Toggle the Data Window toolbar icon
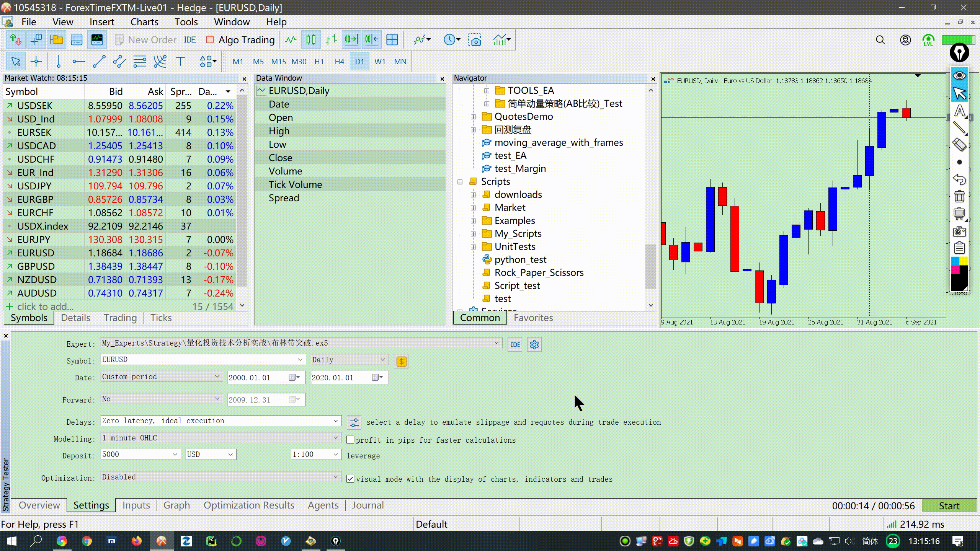 point(36,40)
